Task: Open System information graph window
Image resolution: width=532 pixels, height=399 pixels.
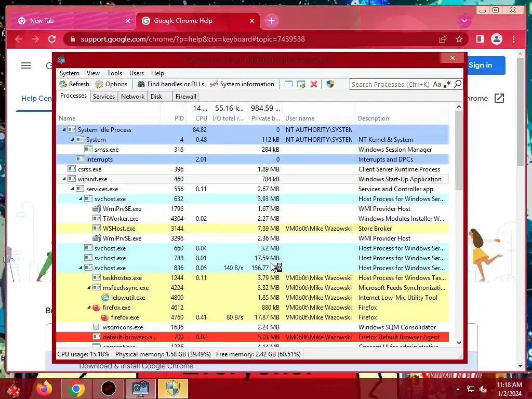Action: coord(242,84)
